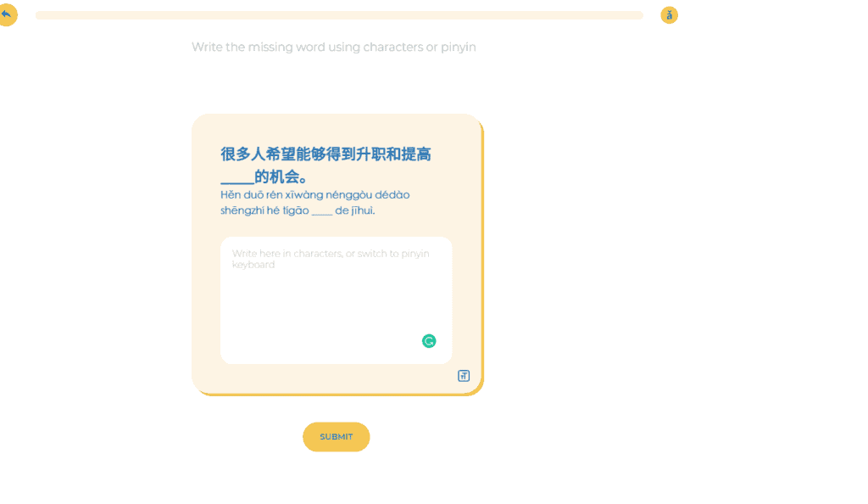Click 很多人 at the sentence start
The image size is (868, 504).
click(x=242, y=154)
